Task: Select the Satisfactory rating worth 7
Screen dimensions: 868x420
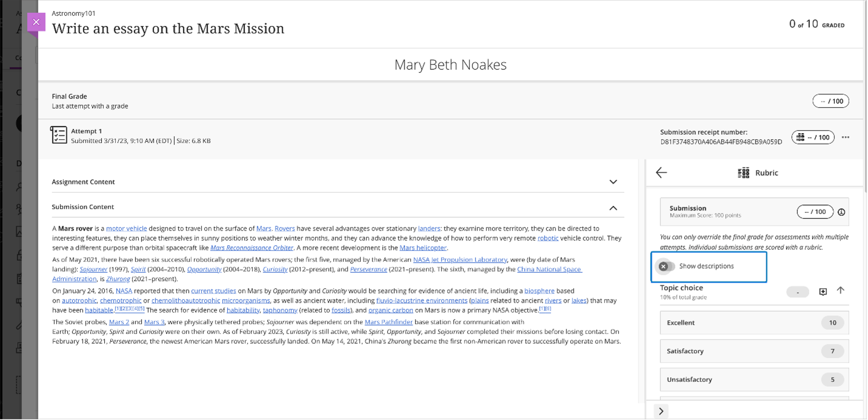Action: [754, 351]
